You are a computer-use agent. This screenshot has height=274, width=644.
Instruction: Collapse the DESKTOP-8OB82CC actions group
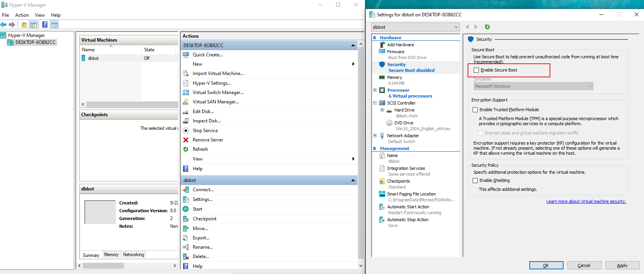coord(353,45)
